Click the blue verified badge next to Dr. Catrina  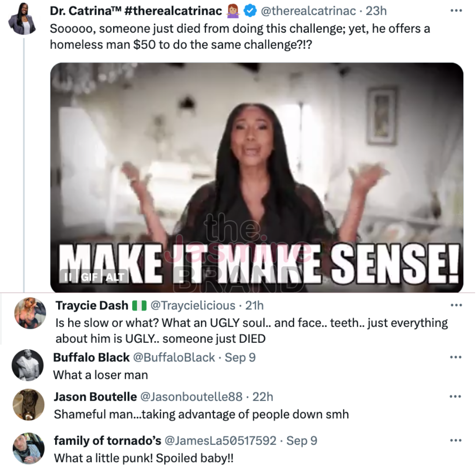click(x=251, y=11)
